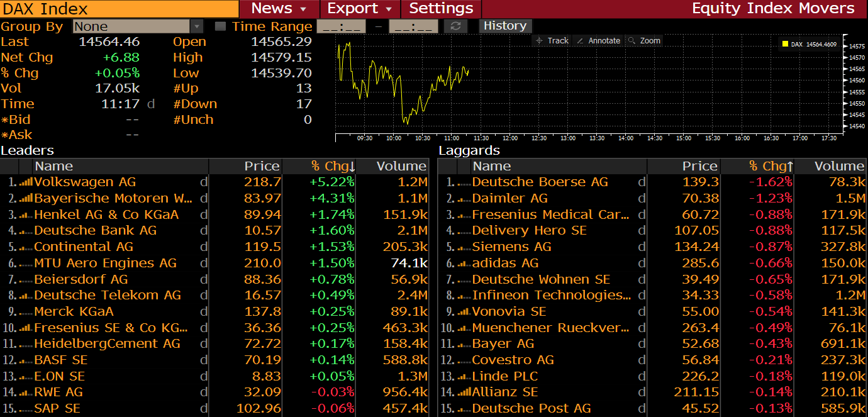Expand the News menu
The height and width of the screenshot is (417, 868).
[279, 9]
